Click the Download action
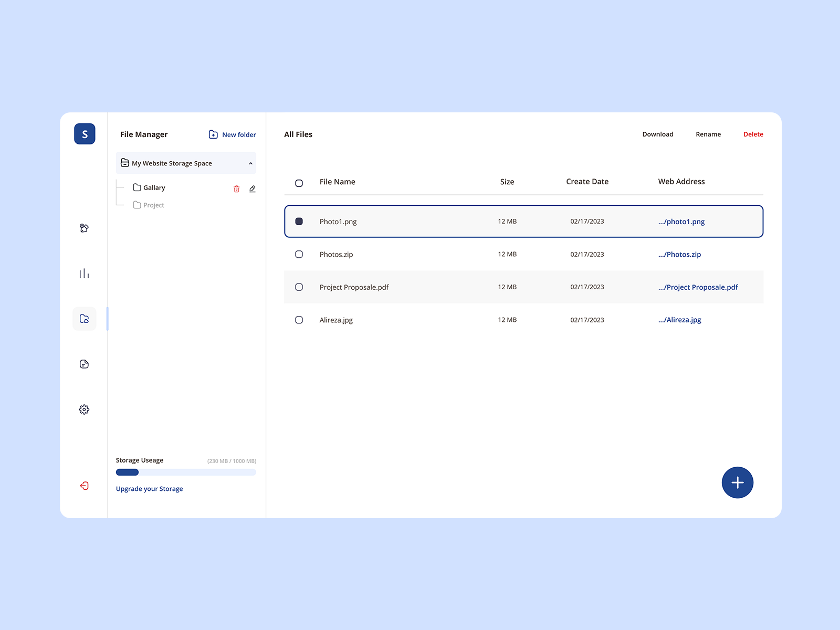The image size is (840, 630). [x=658, y=134]
